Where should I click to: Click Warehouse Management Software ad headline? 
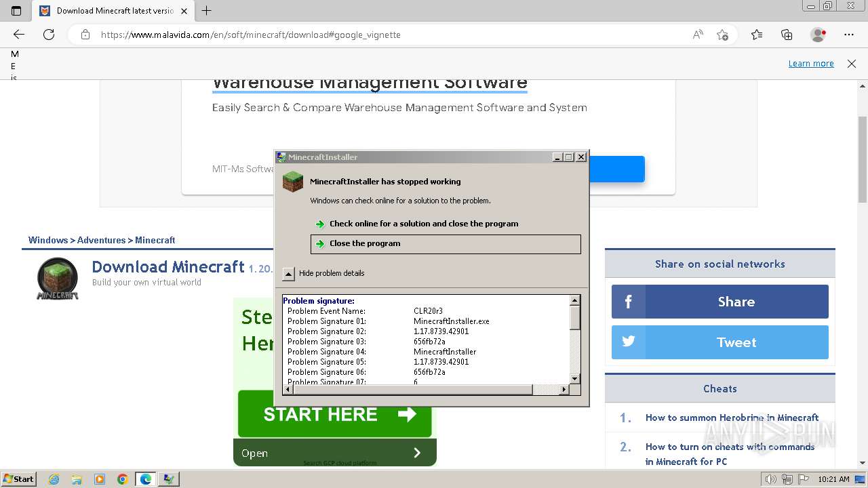pos(370,83)
